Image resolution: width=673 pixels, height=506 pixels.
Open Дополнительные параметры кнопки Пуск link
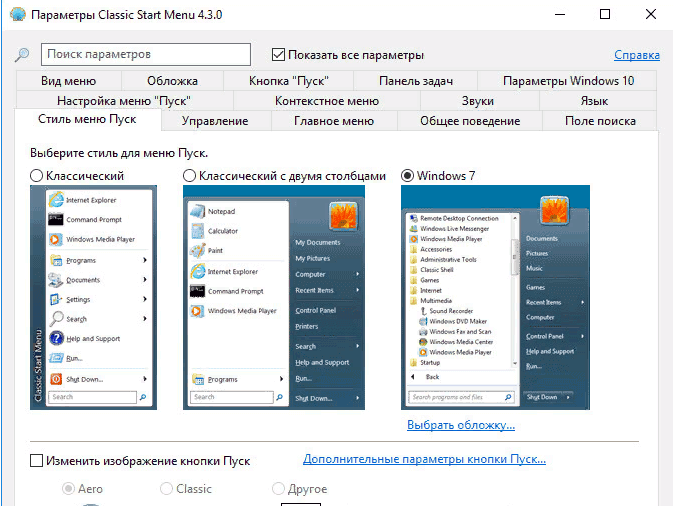click(x=424, y=459)
